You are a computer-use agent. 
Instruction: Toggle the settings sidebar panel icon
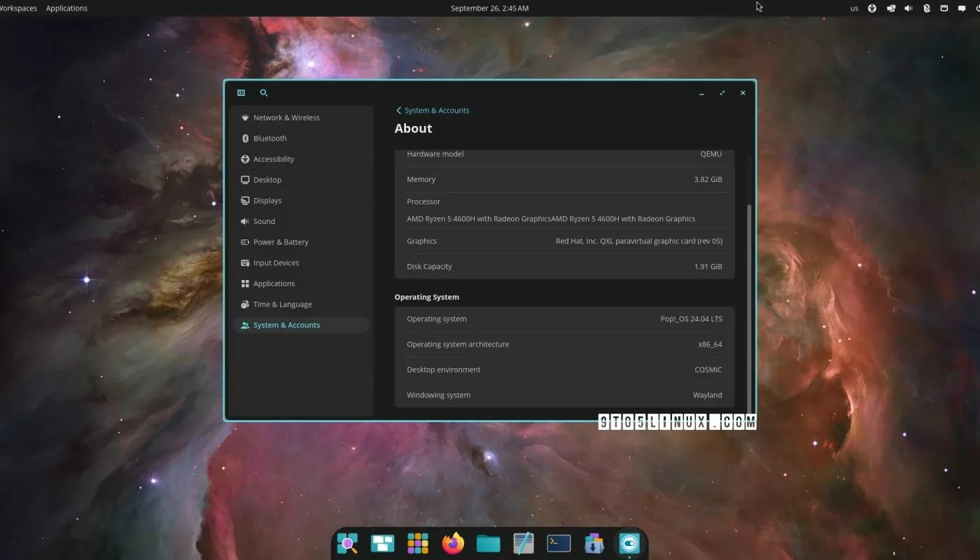[x=241, y=93]
